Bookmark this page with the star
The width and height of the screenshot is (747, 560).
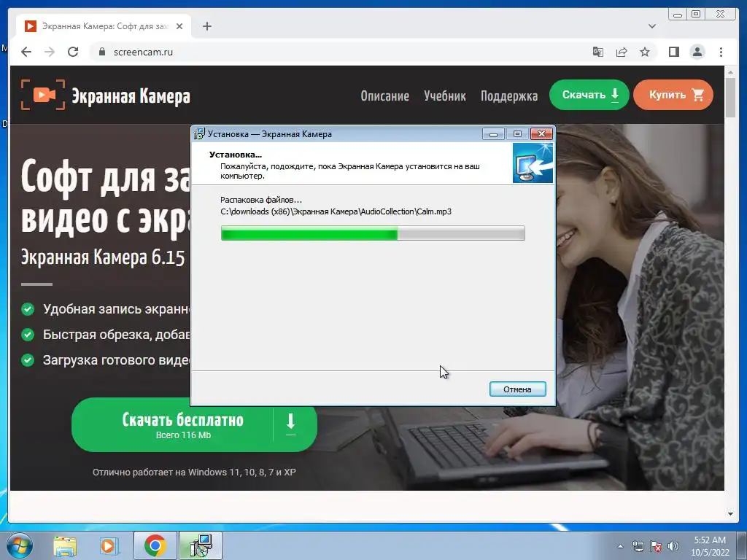click(x=645, y=52)
